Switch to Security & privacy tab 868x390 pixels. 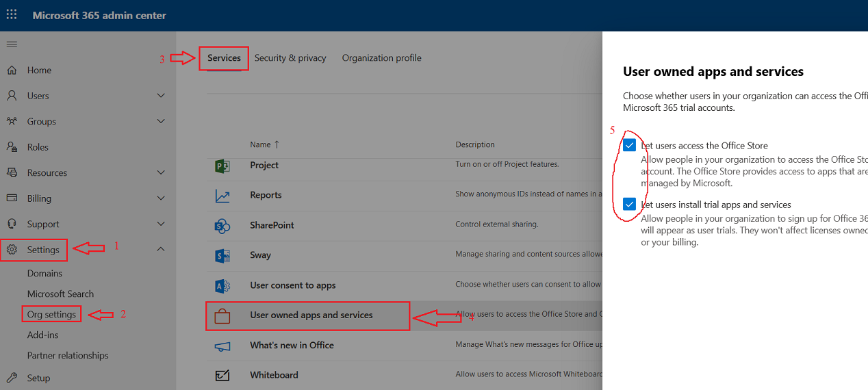290,58
